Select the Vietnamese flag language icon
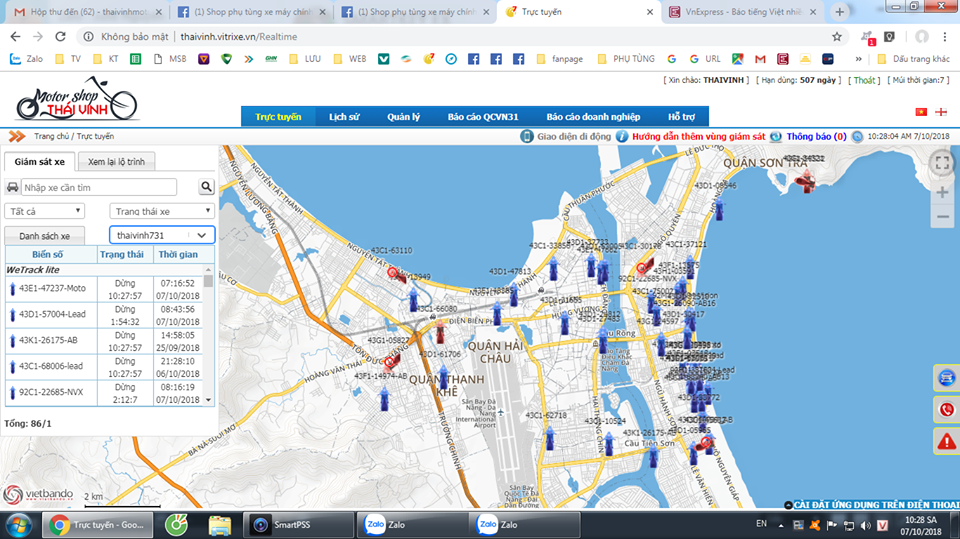The image size is (960, 539). click(x=921, y=111)
